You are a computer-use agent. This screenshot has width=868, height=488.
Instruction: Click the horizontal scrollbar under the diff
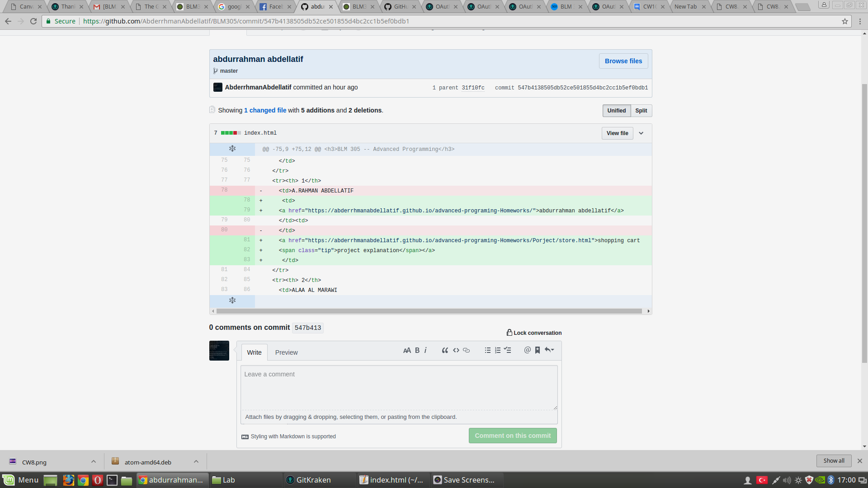click(429, 311)
